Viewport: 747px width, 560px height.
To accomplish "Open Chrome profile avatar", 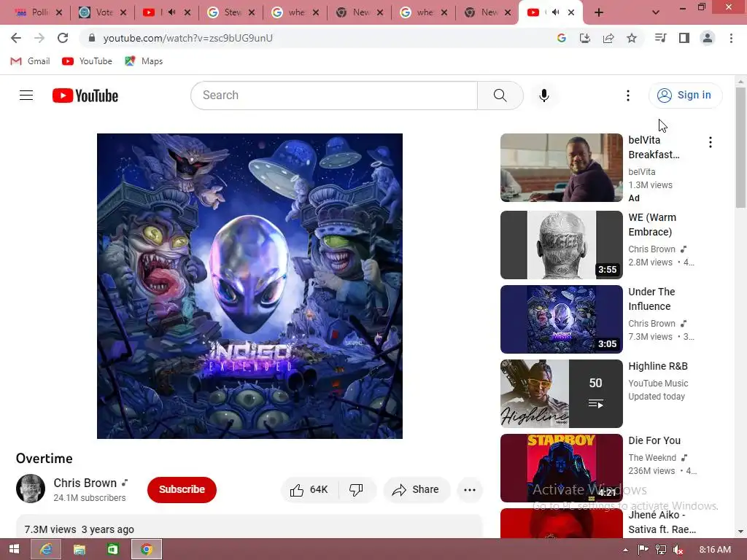I will (708, 38).
